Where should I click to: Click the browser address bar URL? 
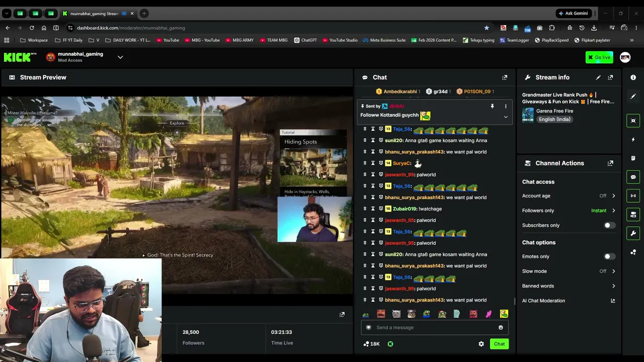(x=131, y=28)
